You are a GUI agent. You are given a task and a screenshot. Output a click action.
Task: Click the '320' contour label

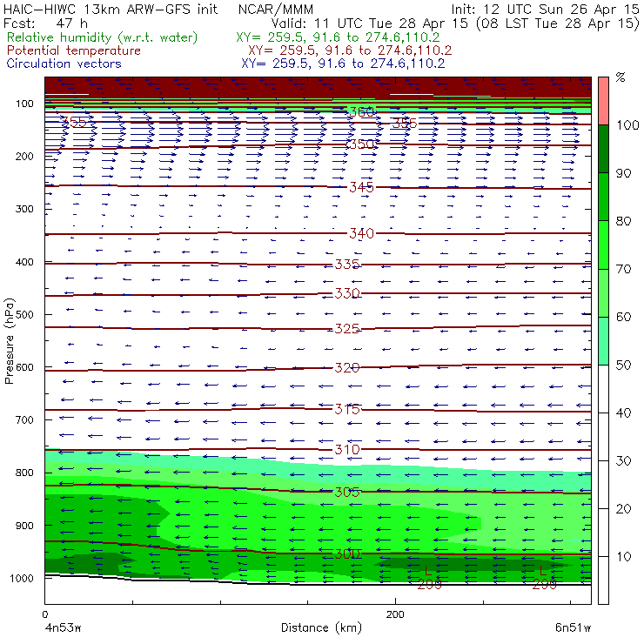pyautogui.click(x=347, y=367)
